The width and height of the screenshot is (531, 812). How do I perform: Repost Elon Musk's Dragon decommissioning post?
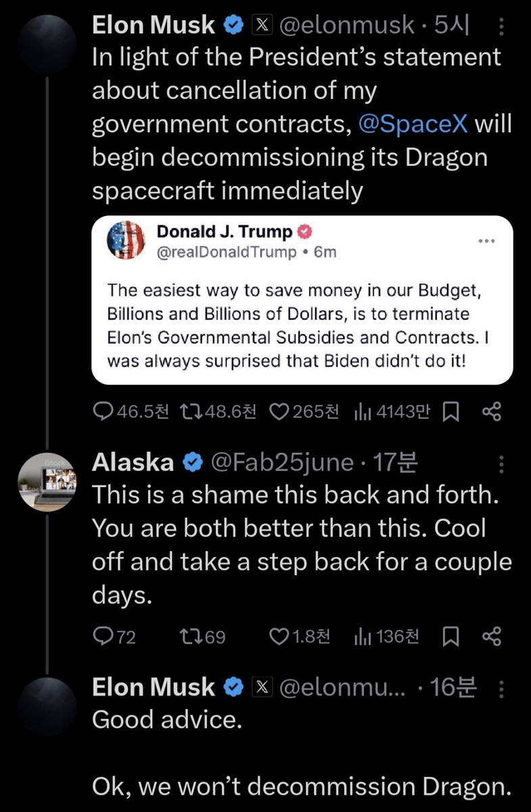click(x=185, y=411)
